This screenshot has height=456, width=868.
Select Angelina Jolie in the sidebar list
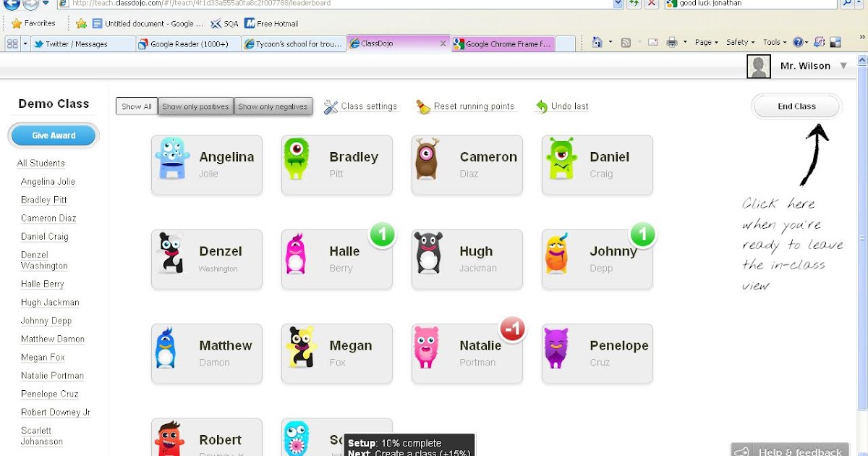point(48,182)
